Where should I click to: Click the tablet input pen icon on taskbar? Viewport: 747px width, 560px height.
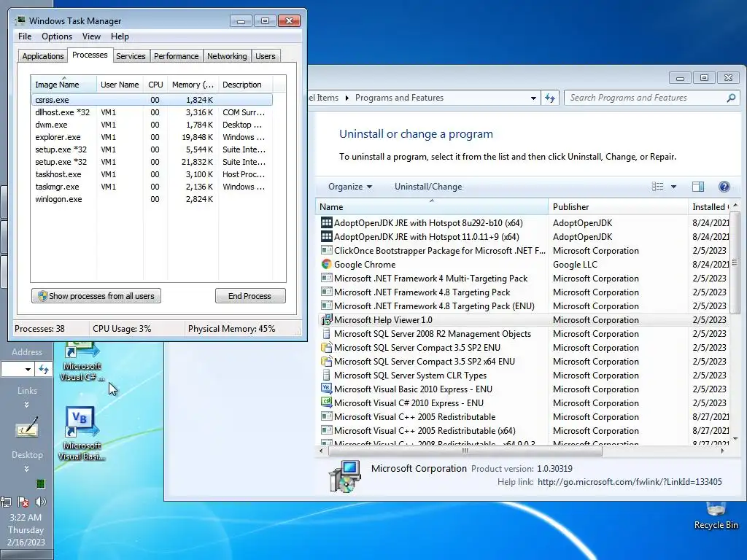pyautogui.click(x=27, y=427)
